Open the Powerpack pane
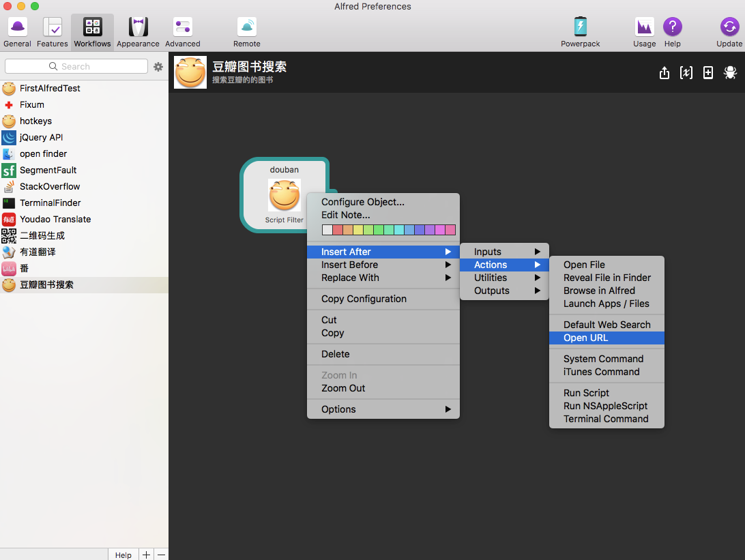The width and height of the screenshot is (745, 560). [580, 32]
